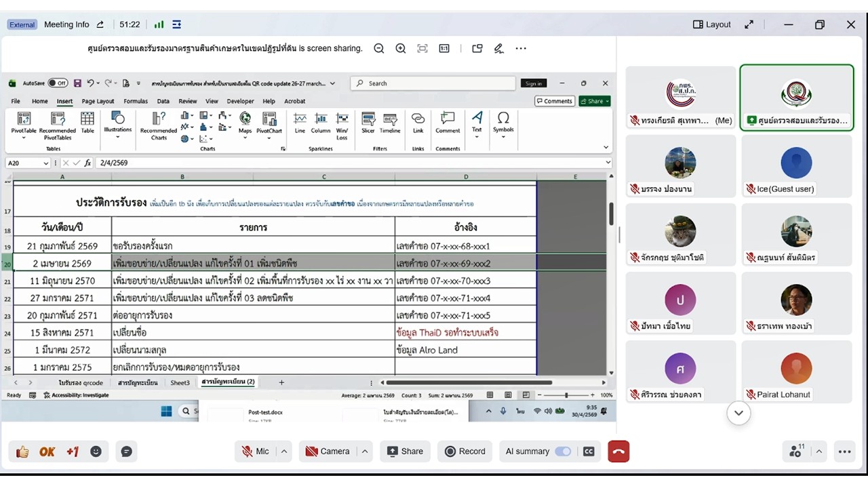Click the Share button
Image resolution: width=868 pixels, height=488 pixels.
(405, 451)
